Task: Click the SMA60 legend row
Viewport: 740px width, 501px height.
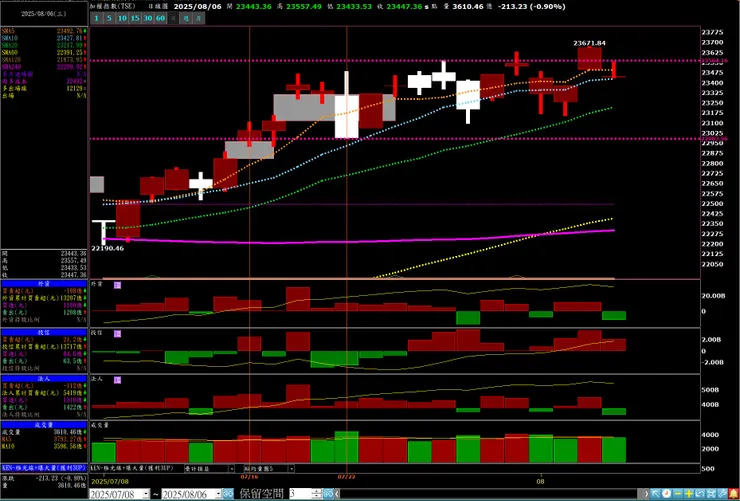Action: point(44,52)
